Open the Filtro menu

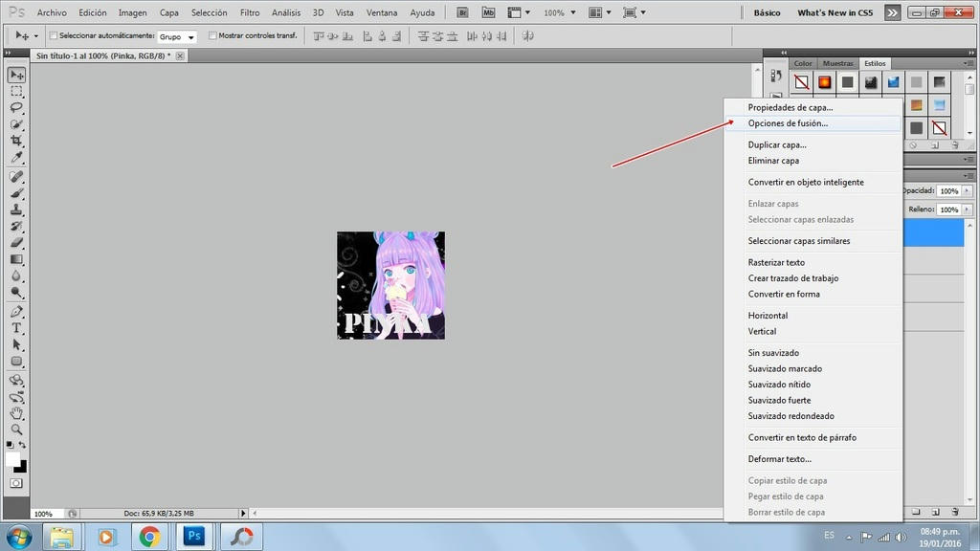coord(250,12)
